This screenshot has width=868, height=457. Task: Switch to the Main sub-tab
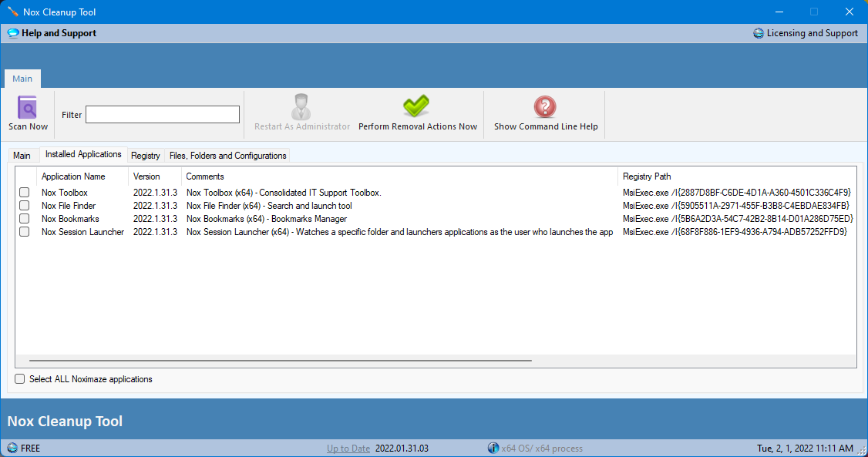[x=22, y=156]
